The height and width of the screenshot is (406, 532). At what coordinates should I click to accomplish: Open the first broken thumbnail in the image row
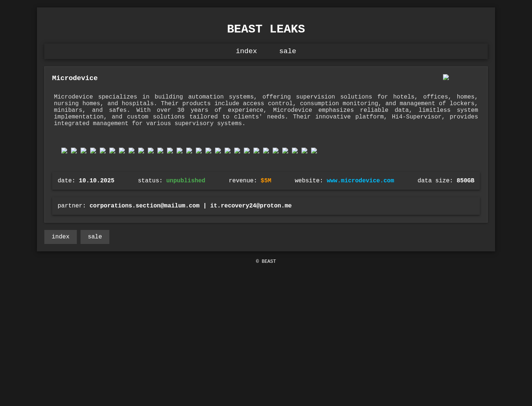pos(64,151)
